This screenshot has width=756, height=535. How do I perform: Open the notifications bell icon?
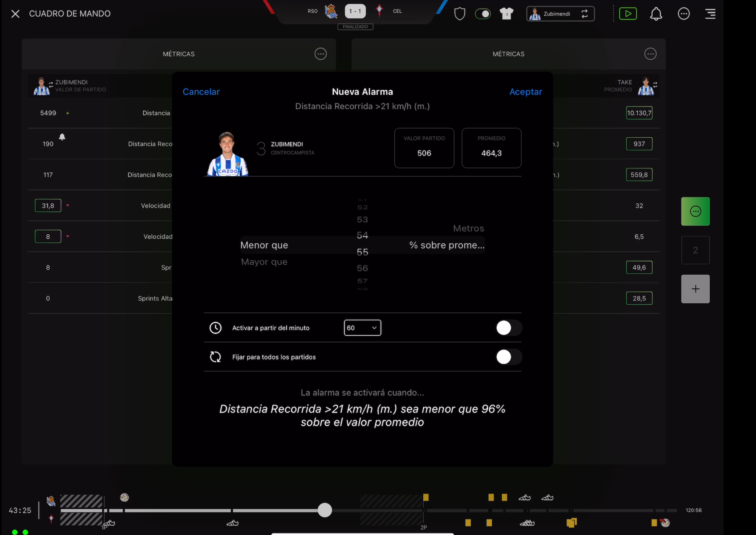click(656, 14)
